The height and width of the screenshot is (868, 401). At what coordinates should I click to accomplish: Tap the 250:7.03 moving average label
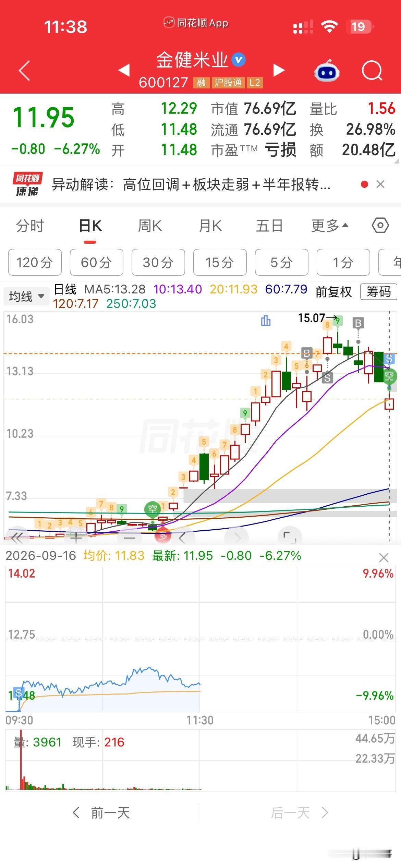[x=131, y=304]
